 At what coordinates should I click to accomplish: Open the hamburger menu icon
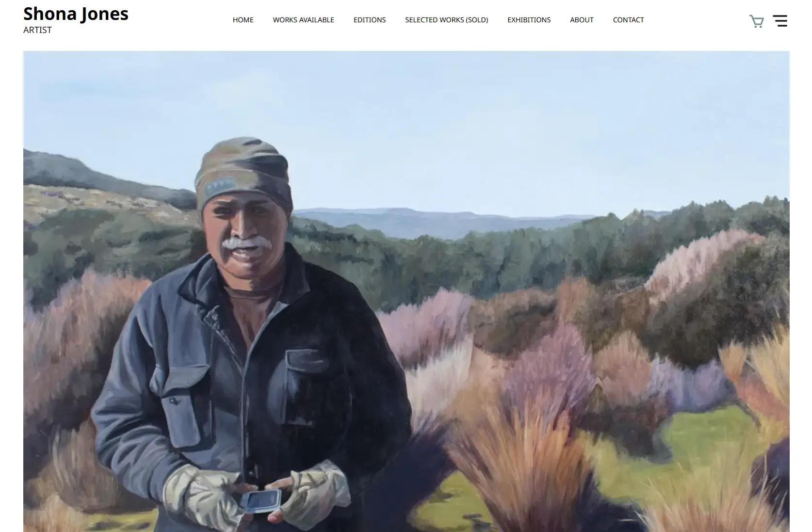(x=780, y=21)
